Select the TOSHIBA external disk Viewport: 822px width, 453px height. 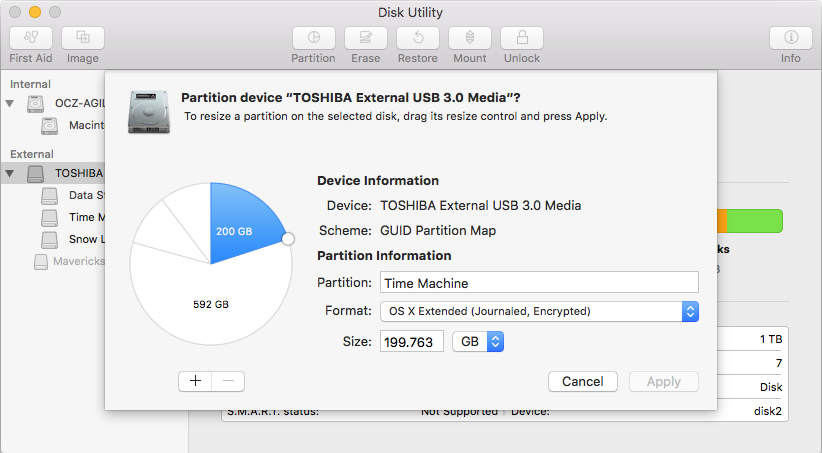(x=52, y=173)
